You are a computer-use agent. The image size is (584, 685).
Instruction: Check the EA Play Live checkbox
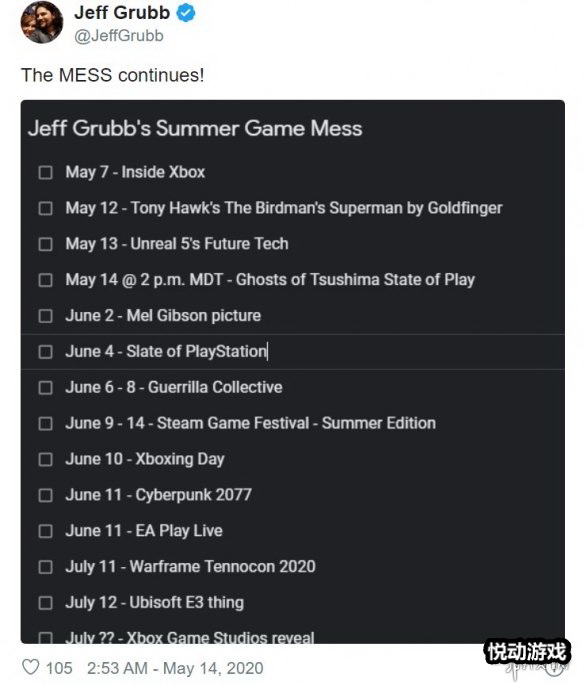(x=45, y=531)
